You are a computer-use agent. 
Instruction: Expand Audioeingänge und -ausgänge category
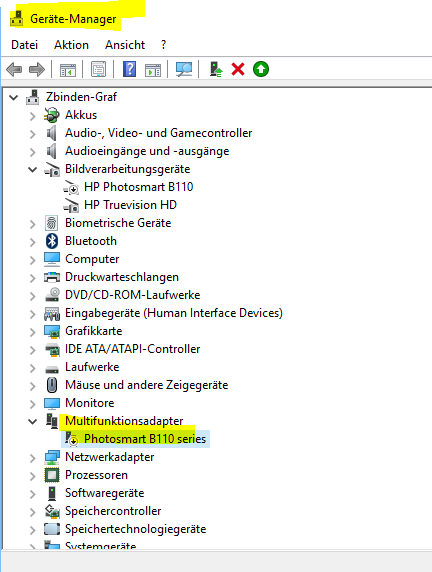[32, 152]
